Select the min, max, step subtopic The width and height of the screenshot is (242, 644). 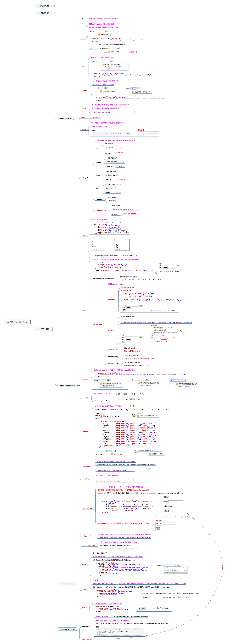[89, 545]
